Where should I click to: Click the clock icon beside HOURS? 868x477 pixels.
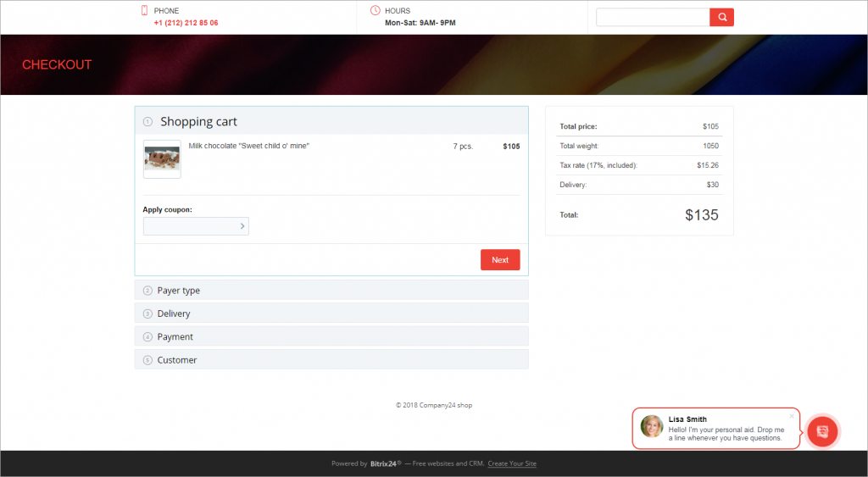[376, 10]
